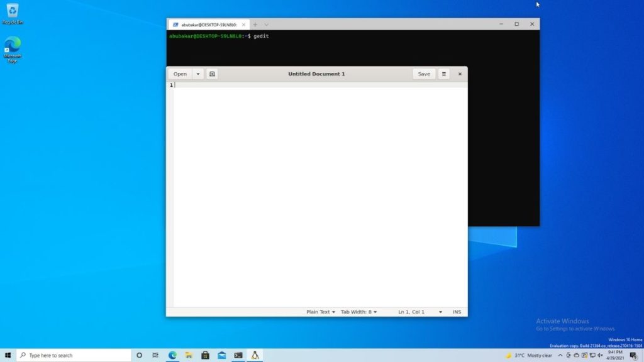This screenshot has width=644, height=362.
Task: Open the gedit hamburger menu
Action: [444, 74]
